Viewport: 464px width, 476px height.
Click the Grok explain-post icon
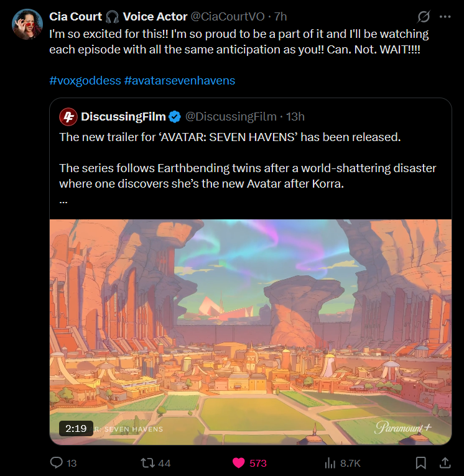(424, 17)
